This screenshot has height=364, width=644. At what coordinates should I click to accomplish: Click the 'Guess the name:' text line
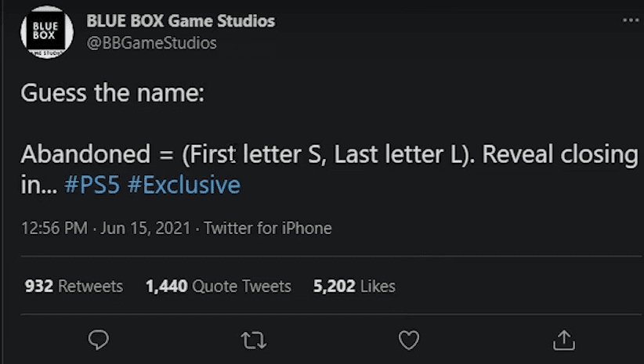tap(113, 92)
